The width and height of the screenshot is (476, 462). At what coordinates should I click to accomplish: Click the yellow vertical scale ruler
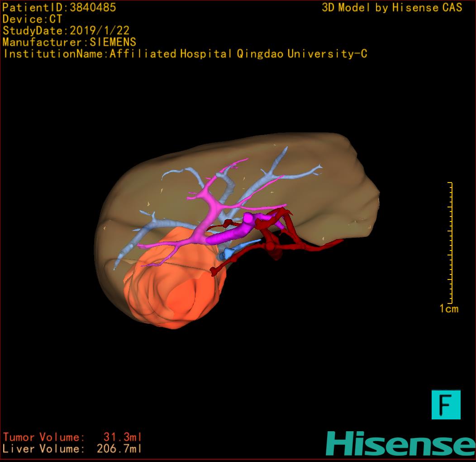(x=451, y=242)
